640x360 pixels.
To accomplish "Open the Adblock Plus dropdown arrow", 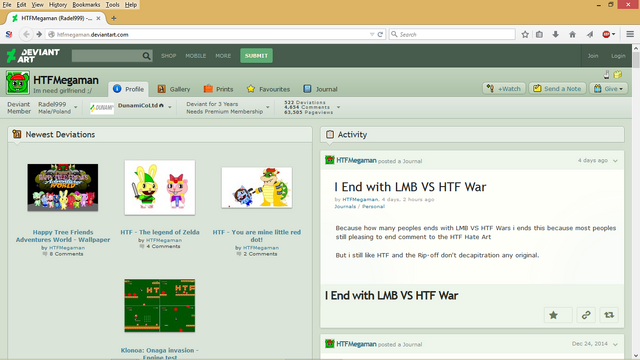I will 613,35.
